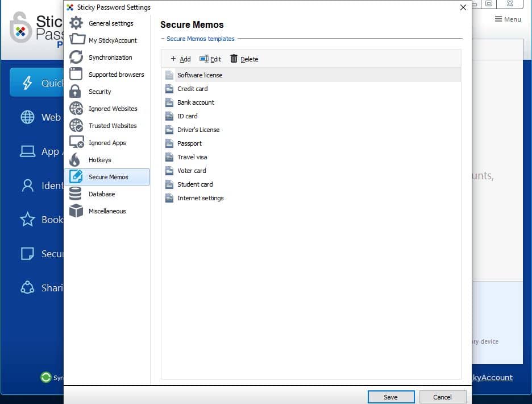Click the document icon beside Voter card
This screenshot has width=532, height=404.
169,171
